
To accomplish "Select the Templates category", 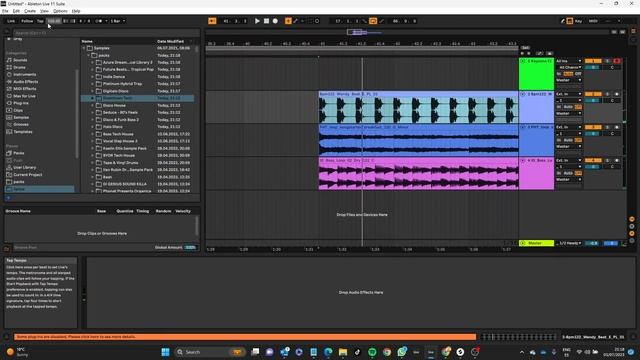I will click(x=23, y=131).
